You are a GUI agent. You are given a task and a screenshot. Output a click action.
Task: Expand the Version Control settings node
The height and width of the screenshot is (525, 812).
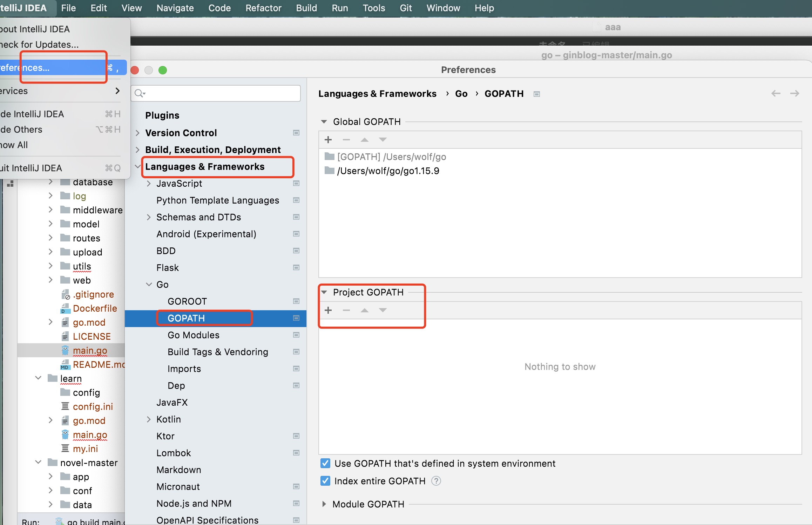pos(138,133)
